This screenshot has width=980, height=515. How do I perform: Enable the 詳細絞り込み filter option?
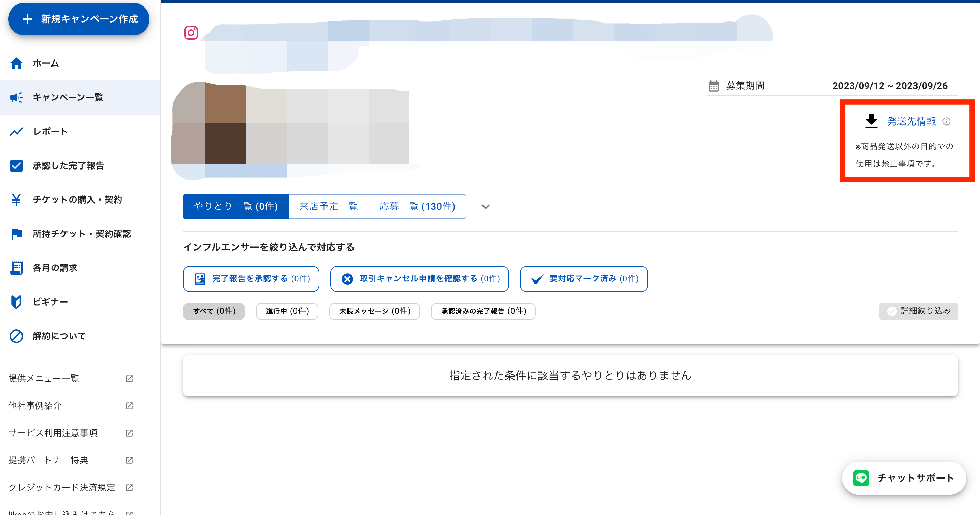(x=918, y=311)
